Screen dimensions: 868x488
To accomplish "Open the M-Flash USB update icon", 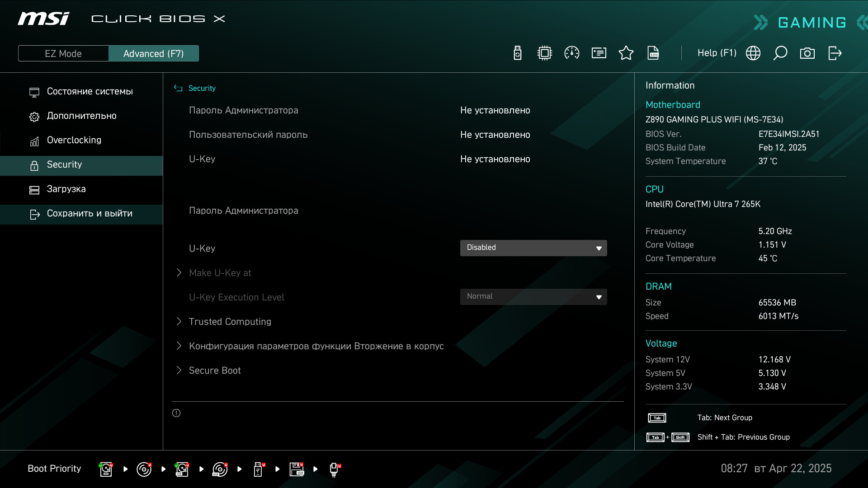I will 518,53.
